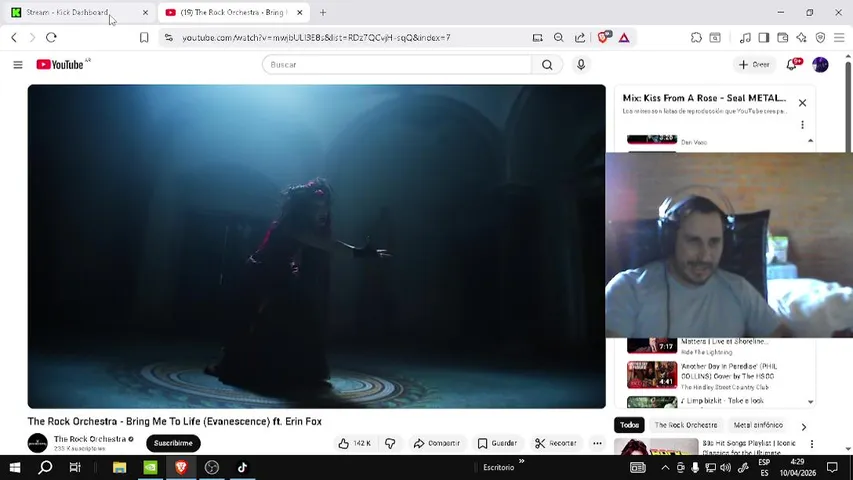Viewport: 853px width, 480px height.
Task: View site information icon in address bar
Action: coord(169,38)
